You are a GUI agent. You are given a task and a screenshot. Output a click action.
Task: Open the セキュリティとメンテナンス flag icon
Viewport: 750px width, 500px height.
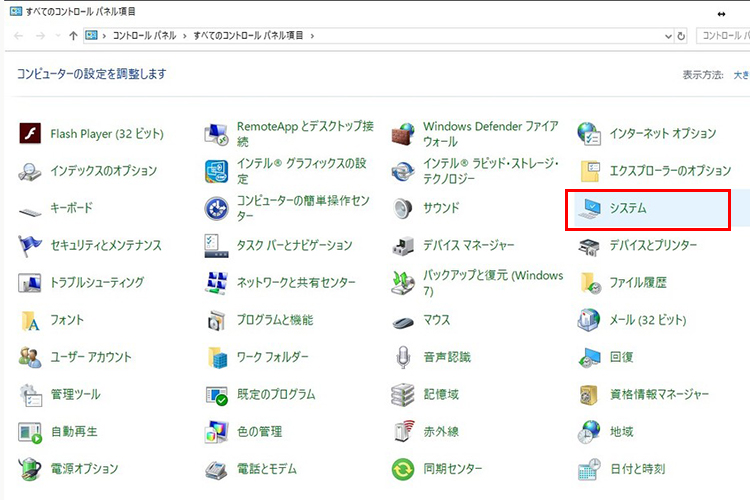click(30, 245)
